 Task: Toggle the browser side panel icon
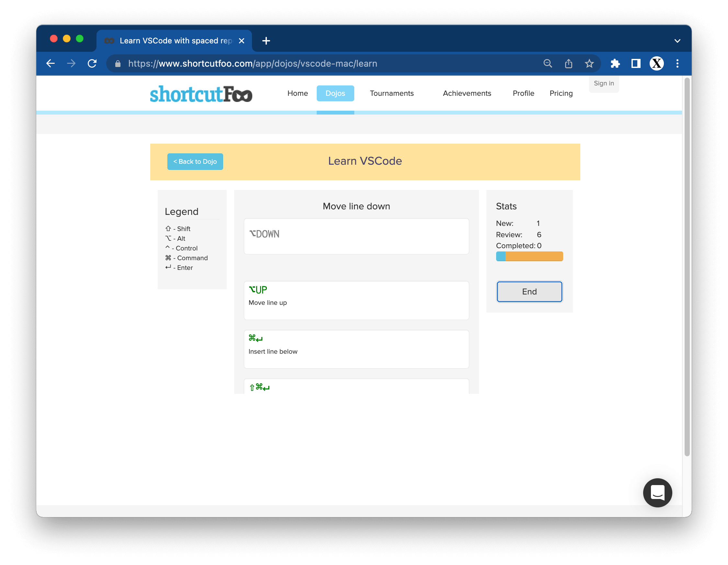636,63
